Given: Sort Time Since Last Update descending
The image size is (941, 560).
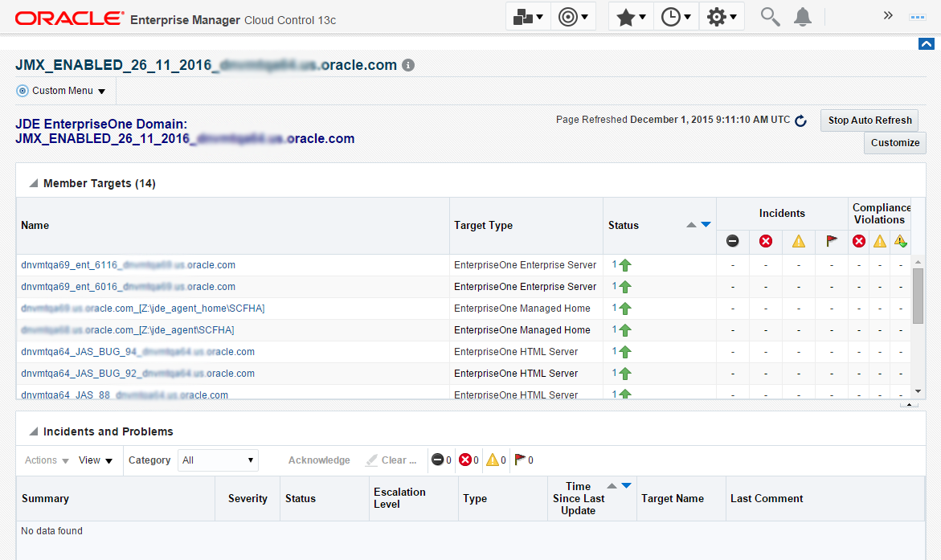Looking at the screenshot, I should click(x=626, y=485).
